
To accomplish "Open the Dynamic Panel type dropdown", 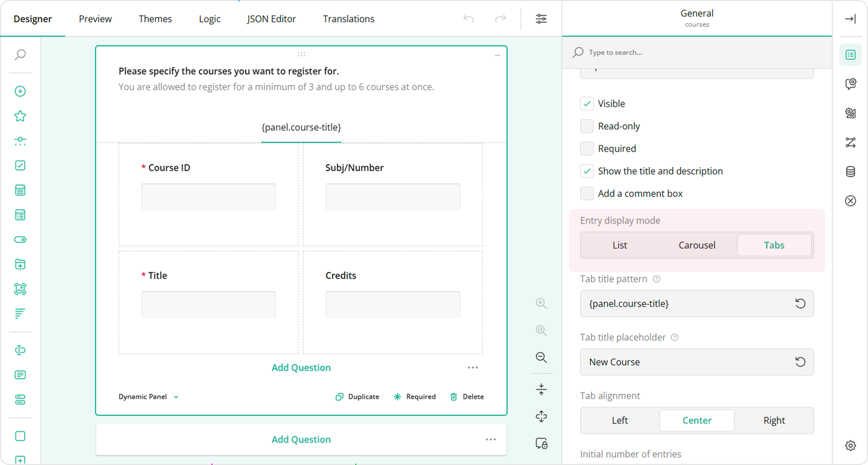I will pos(149,396).
